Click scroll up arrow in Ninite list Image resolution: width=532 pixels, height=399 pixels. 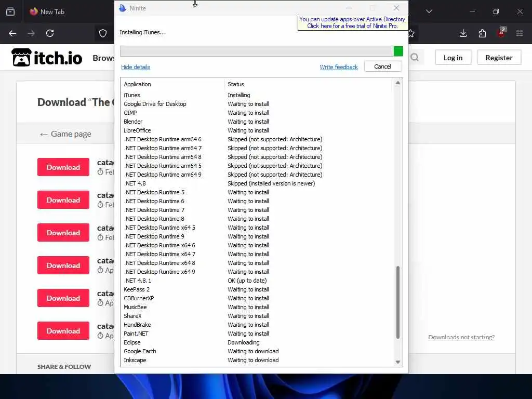(397, 83)
